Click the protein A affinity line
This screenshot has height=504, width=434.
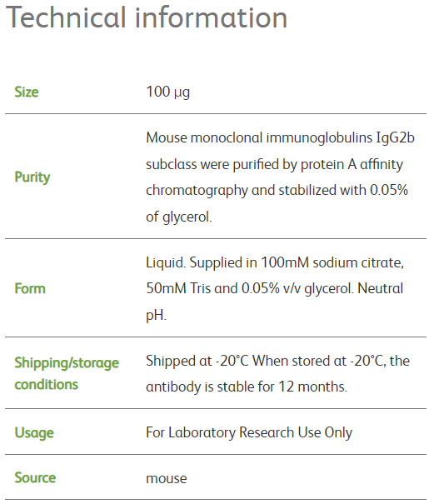[274, 164]
